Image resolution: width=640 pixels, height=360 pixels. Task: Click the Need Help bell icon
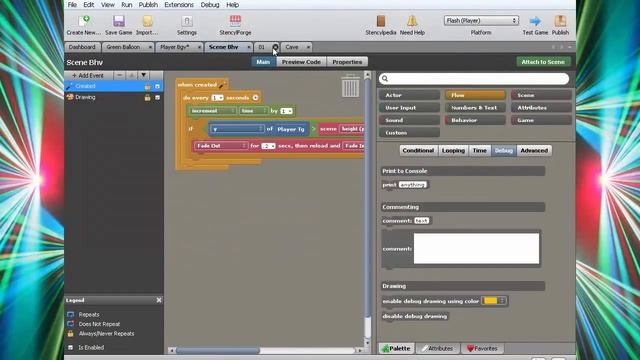412,21
